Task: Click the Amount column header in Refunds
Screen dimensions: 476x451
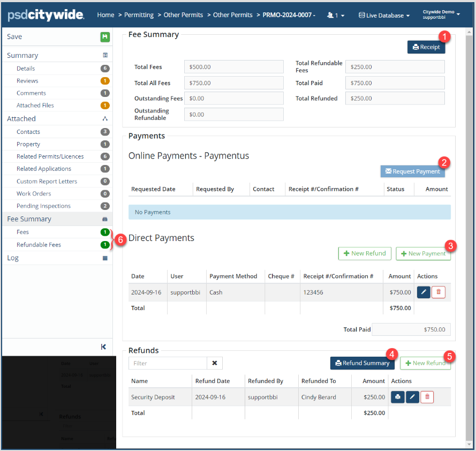Action: coord(373,381)
